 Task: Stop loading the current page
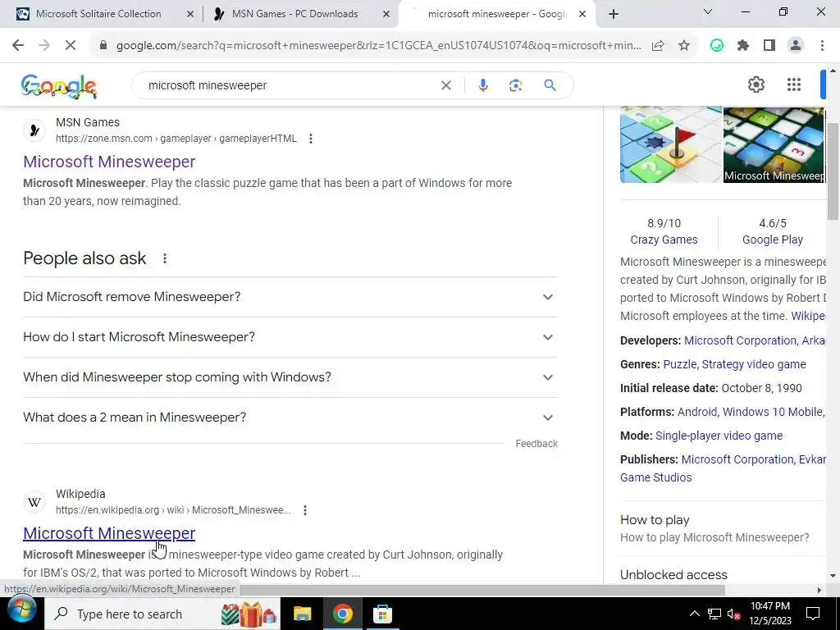tap(71, 46)
